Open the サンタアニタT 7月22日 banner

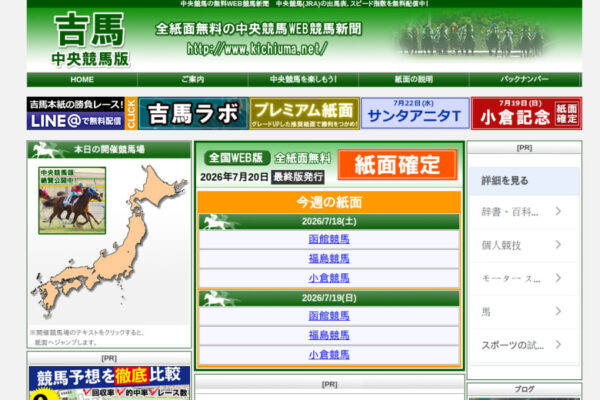point(415,114)
